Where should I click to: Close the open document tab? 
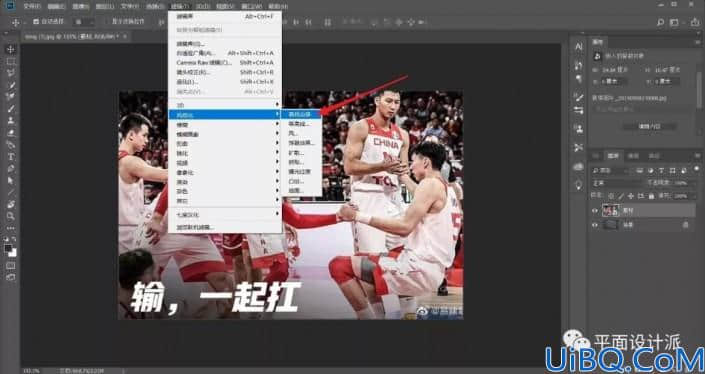[125, 36]
